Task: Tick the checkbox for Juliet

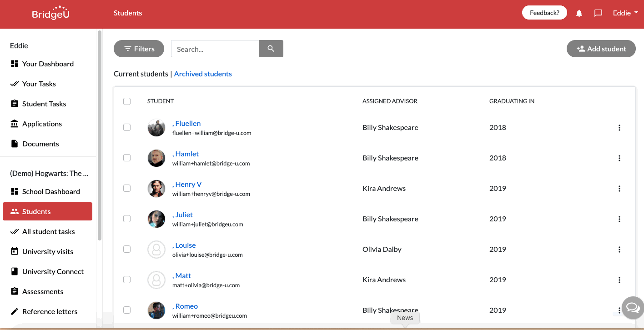Action: (127, 219)
